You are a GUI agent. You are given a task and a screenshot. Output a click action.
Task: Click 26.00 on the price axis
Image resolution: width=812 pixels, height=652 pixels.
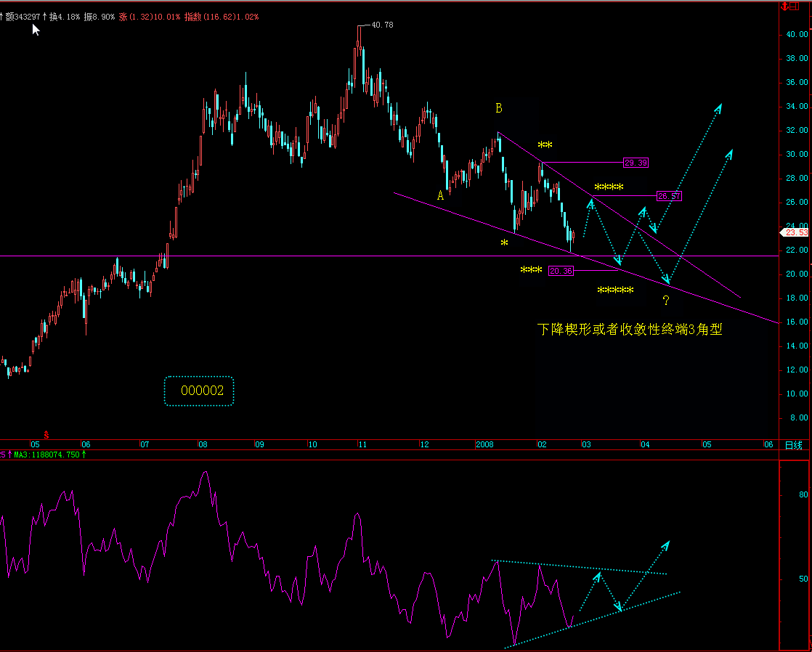pos(797,202)
